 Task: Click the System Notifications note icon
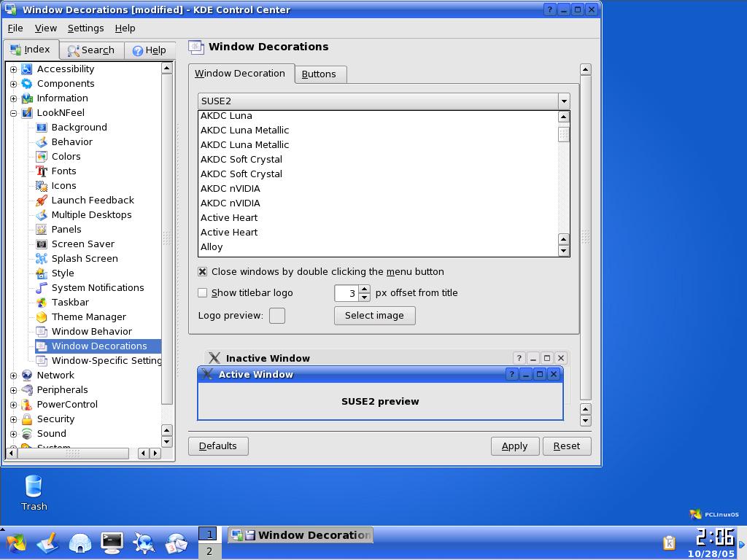pos(42,288)
